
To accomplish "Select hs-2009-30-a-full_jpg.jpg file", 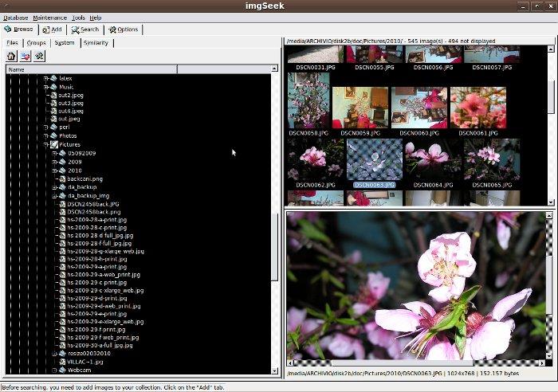I will [x=100, y=345].
